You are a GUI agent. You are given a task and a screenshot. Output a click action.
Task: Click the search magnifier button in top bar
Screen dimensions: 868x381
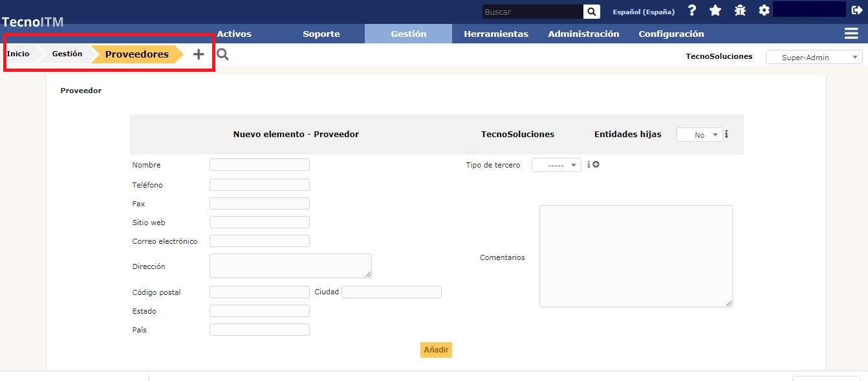click(591, 12)
